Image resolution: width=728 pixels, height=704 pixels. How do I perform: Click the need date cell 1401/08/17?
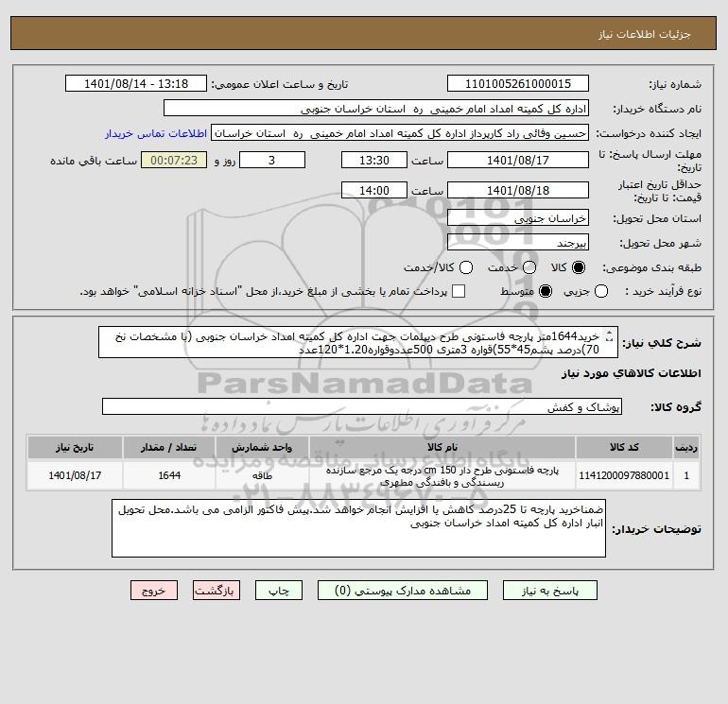[x=75, y=475]
